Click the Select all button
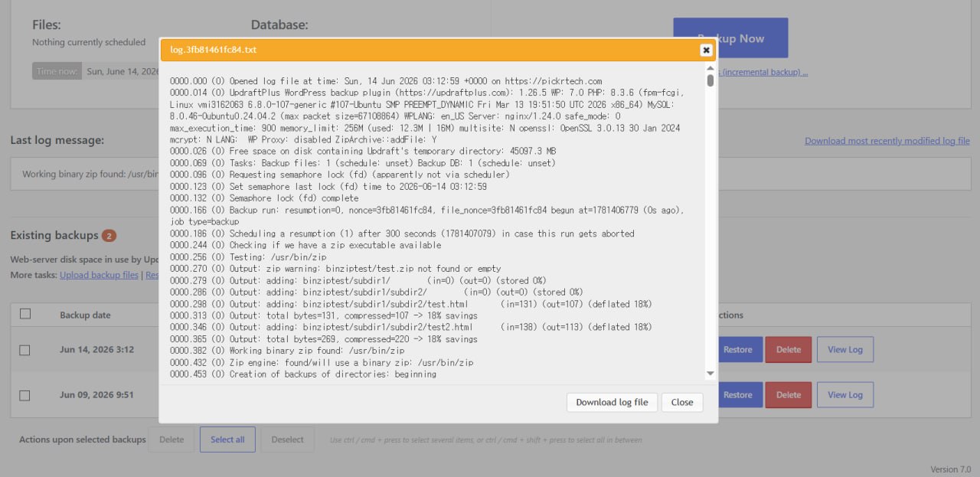980x477 pixels. point(227,439)
